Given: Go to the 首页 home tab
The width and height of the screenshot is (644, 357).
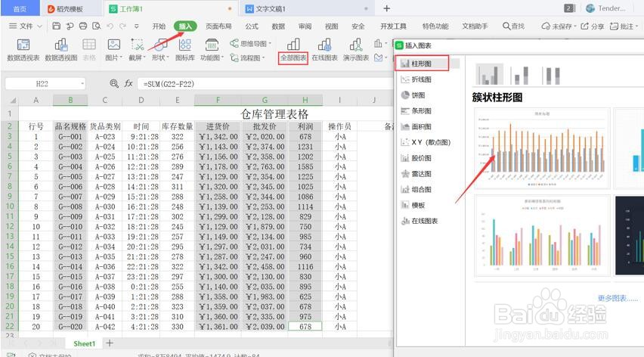Looking at the screenshot, I should 20,8.
